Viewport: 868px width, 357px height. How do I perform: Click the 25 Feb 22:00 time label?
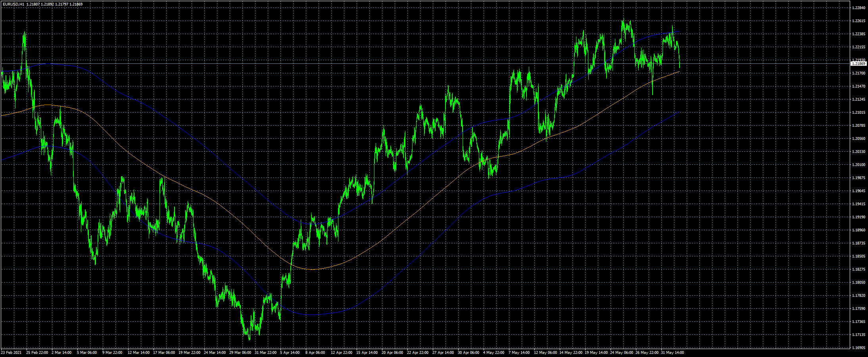[x=37, y=352]
